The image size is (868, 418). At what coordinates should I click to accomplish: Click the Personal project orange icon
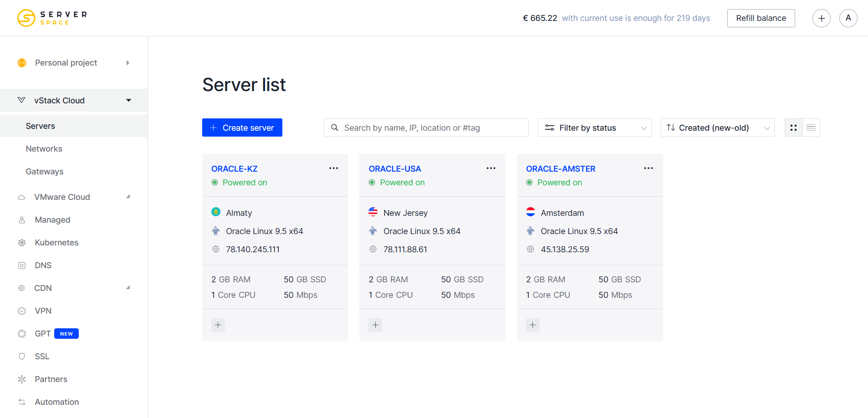pyautogui.click(x=22, y=63)
